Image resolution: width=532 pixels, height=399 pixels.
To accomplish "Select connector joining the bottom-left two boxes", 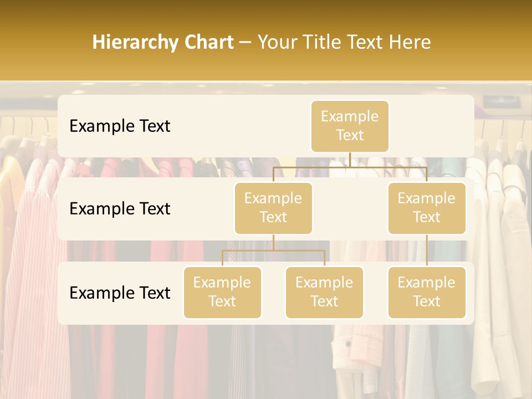I will tap(273, 250).
